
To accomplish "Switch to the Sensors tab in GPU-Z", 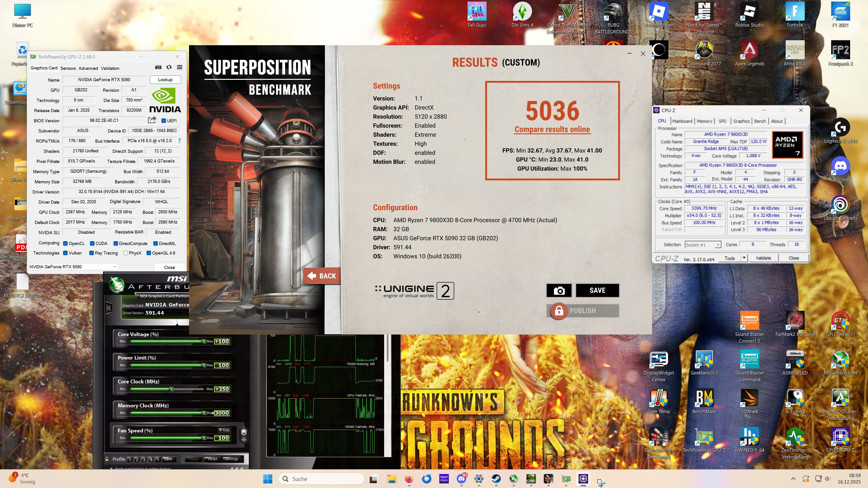I will 68,68.
